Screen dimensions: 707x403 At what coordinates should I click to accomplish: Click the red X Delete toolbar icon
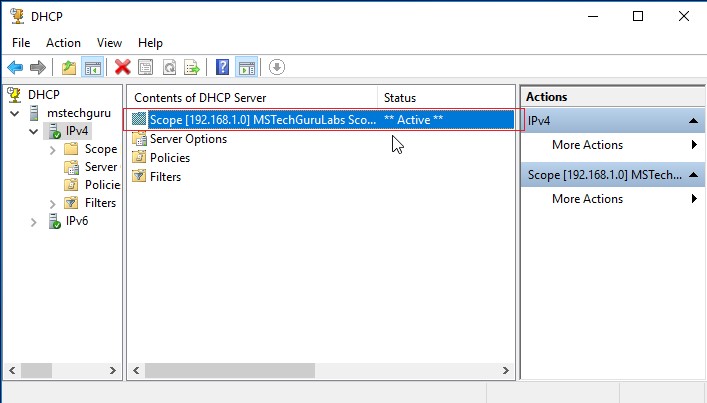point(122,68)
